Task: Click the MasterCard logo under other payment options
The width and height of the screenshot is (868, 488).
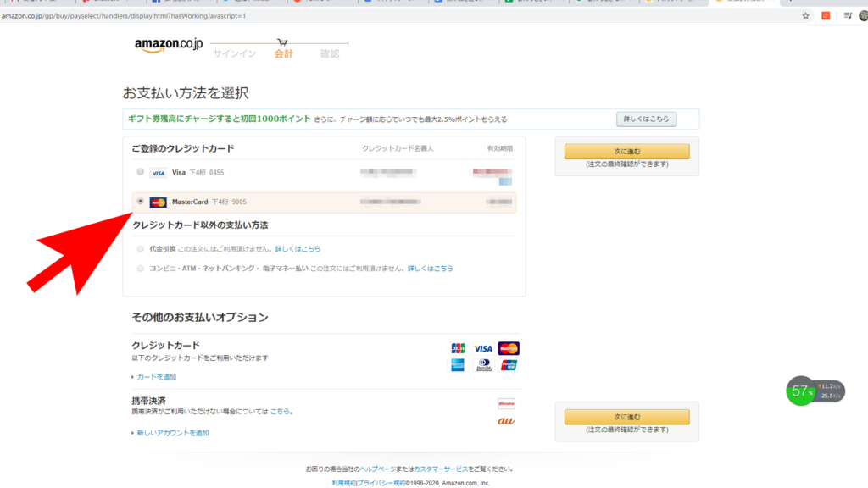Action: 509,348
